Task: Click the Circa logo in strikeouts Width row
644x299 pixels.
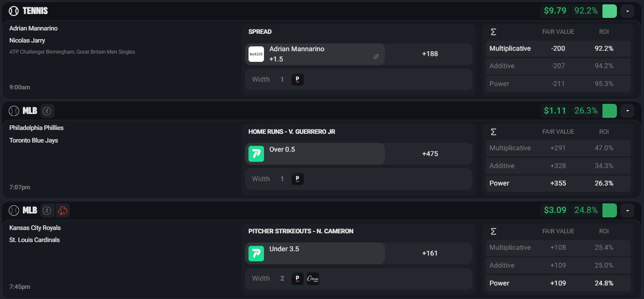Action: [x=313, y=278]
